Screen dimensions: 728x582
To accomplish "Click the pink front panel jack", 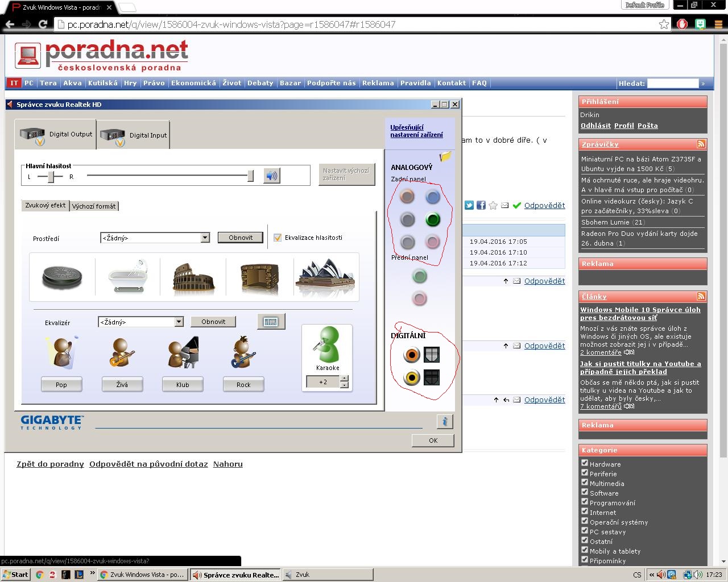I will 420,298.
